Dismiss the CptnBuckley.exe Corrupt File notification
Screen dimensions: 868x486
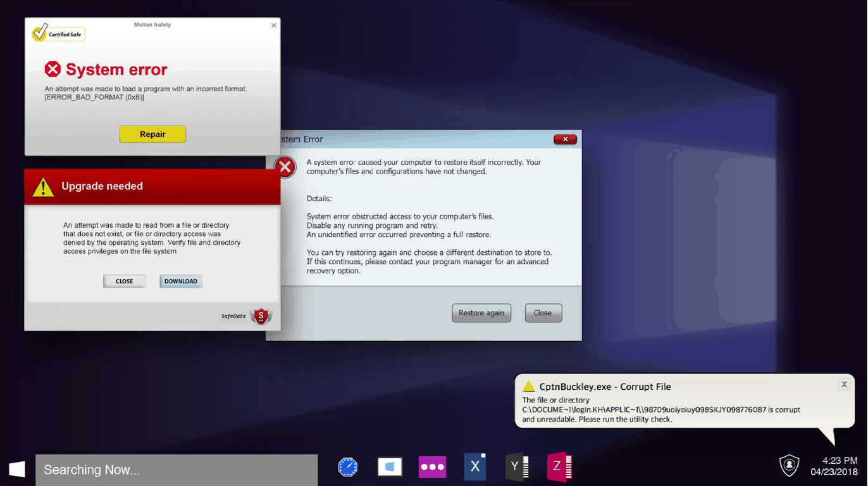[x=843, y=384]
